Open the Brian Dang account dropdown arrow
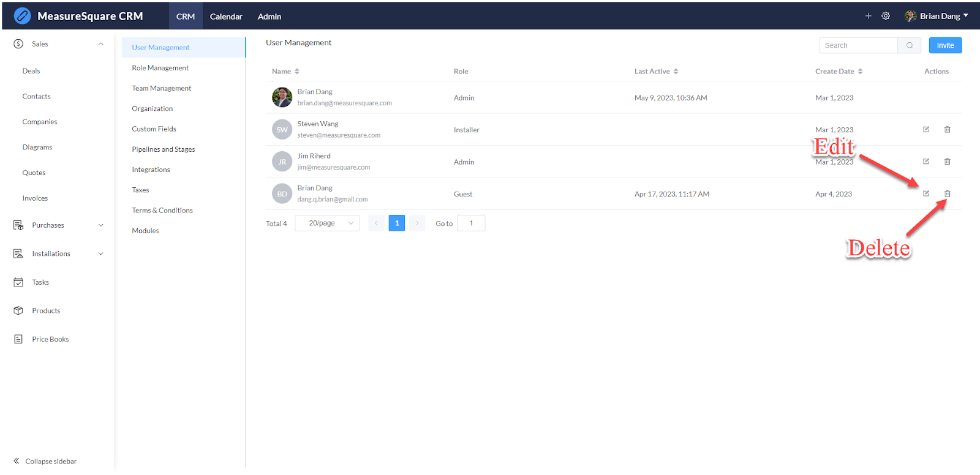980x475 pixels. pos(966,16)
